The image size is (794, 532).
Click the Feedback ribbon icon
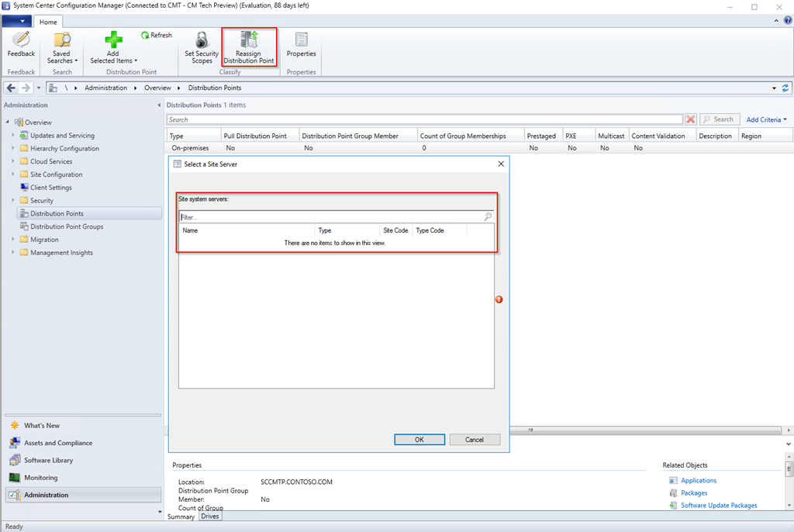tap(21, 40)
